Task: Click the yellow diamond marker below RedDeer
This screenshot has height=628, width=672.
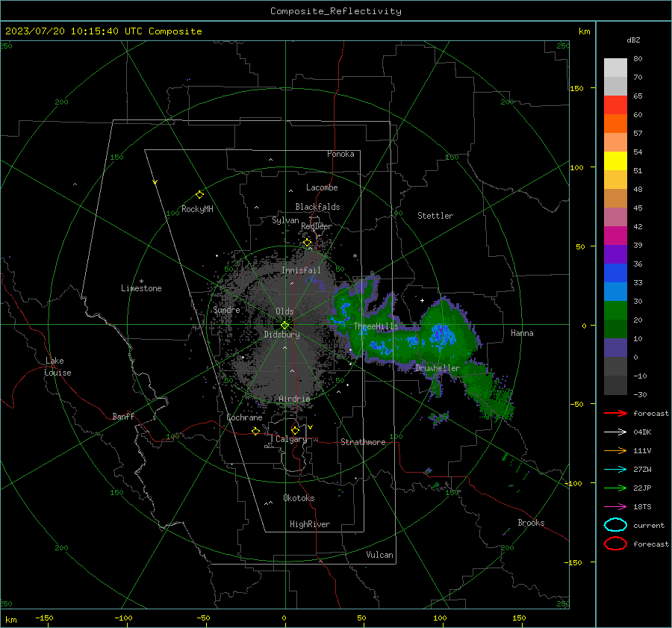Action: 308,243
